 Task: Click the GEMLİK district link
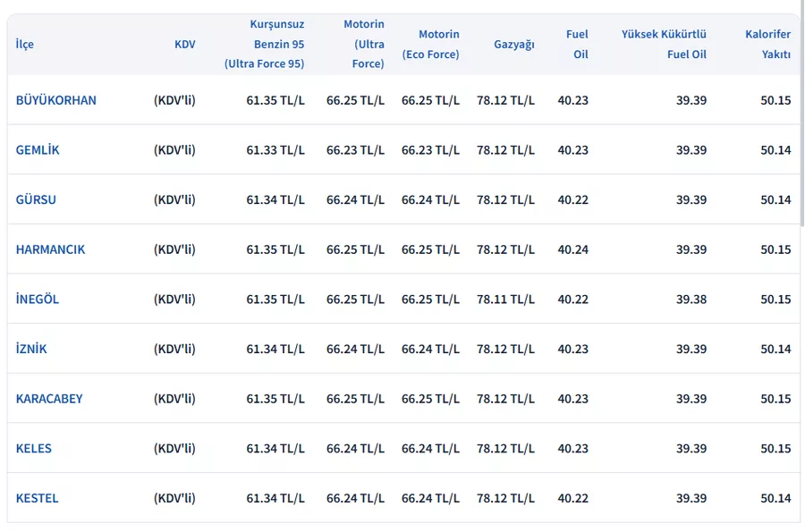38,150
